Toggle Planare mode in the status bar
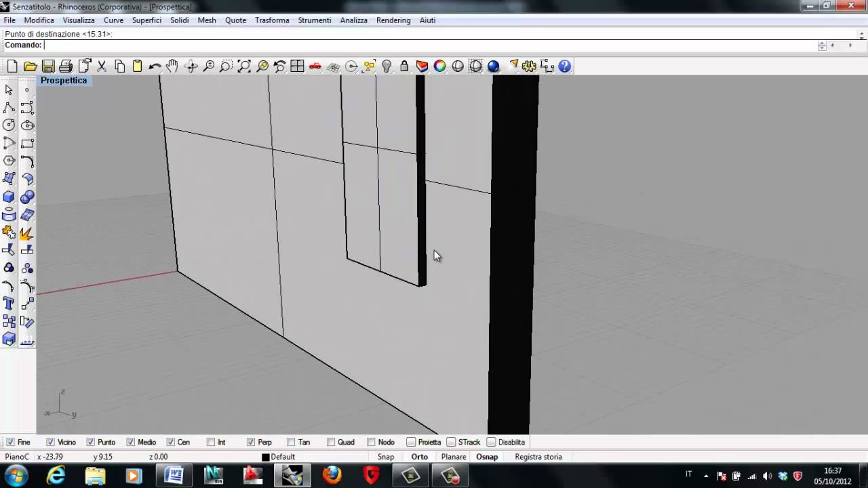868x488 pixels. click(454, 457)
